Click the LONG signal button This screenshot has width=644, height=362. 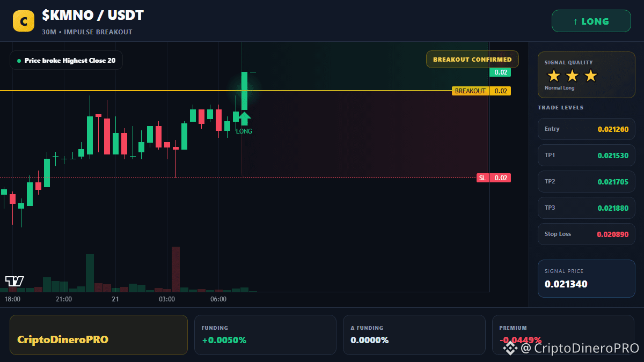591,21
